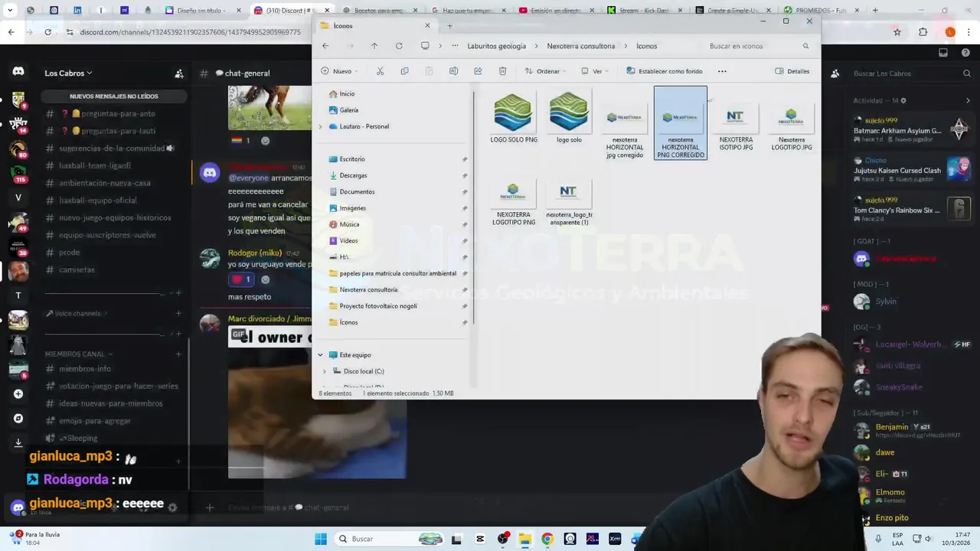This screenshot has height=551, width=980.
Task: Expand Los Cabros server menu
Action: coord(68,73)
